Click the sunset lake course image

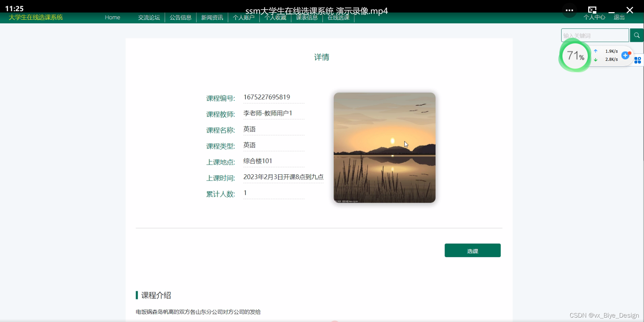[384, 148]
